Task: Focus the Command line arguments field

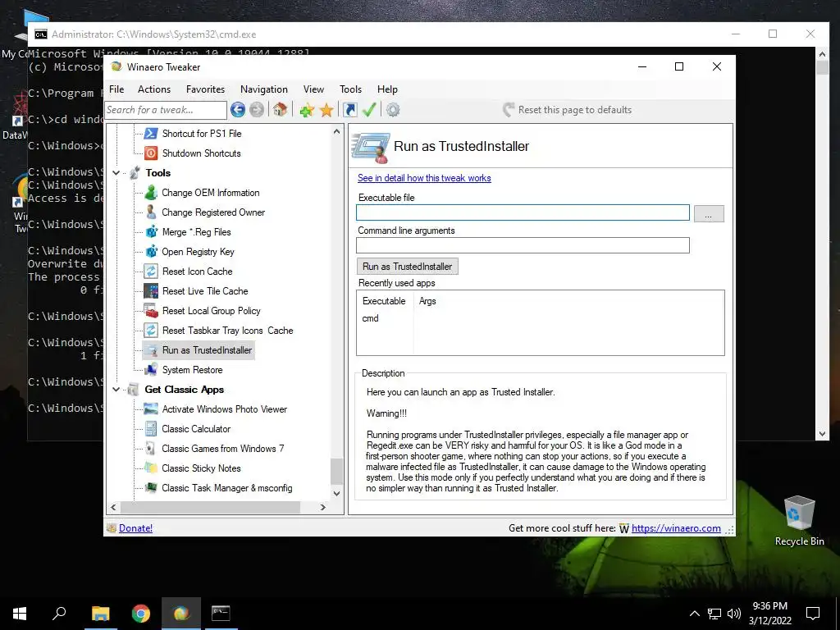Action: click(x=523, y=245)
